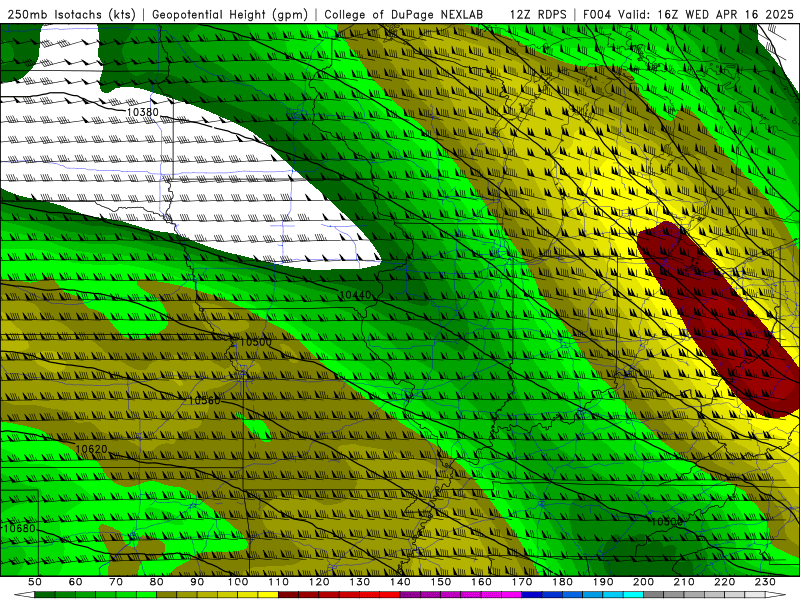Select the 'Valid: 16Z WED APR 16 2025' text
Screen dimensions: 800x600
707,14
